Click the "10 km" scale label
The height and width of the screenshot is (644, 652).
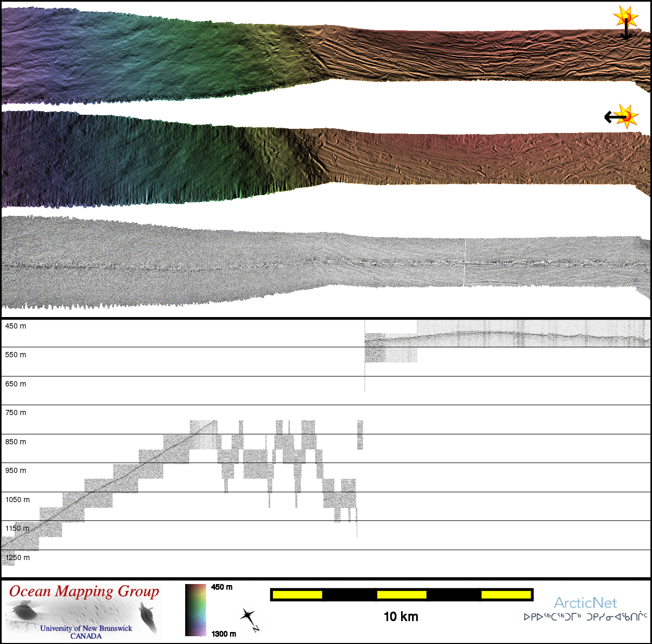[401, 617]
